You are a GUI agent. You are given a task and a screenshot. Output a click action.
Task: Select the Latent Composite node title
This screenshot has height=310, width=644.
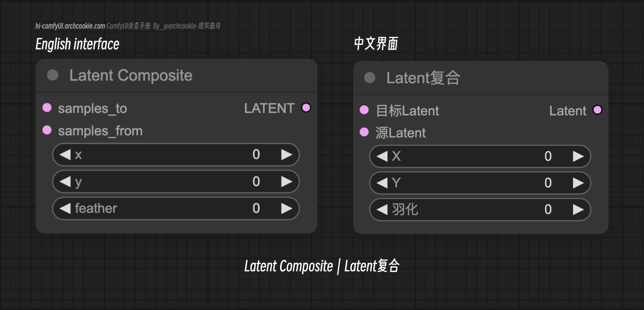(x=131, y=76)
